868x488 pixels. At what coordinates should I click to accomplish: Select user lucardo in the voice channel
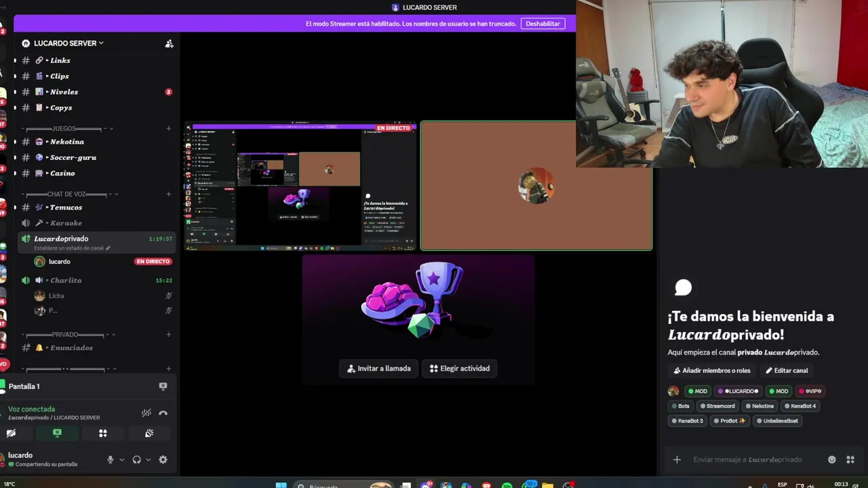(x=60, y=262)
